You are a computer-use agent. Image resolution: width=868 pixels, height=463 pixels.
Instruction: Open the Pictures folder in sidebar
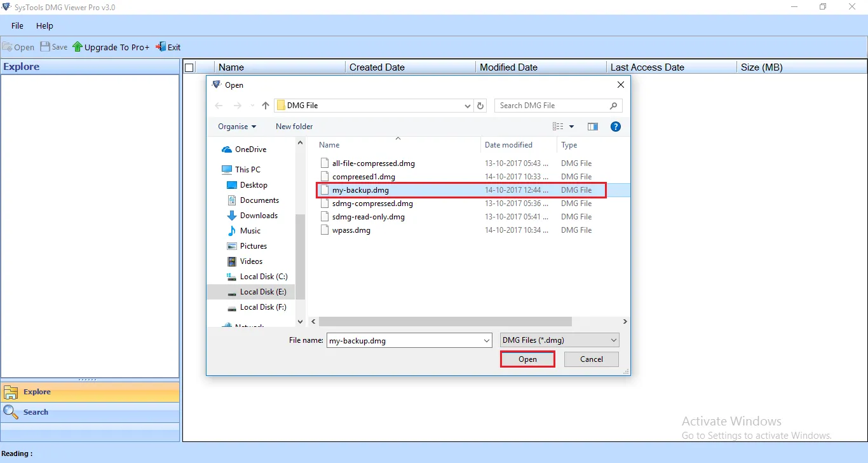click(247, 246)
